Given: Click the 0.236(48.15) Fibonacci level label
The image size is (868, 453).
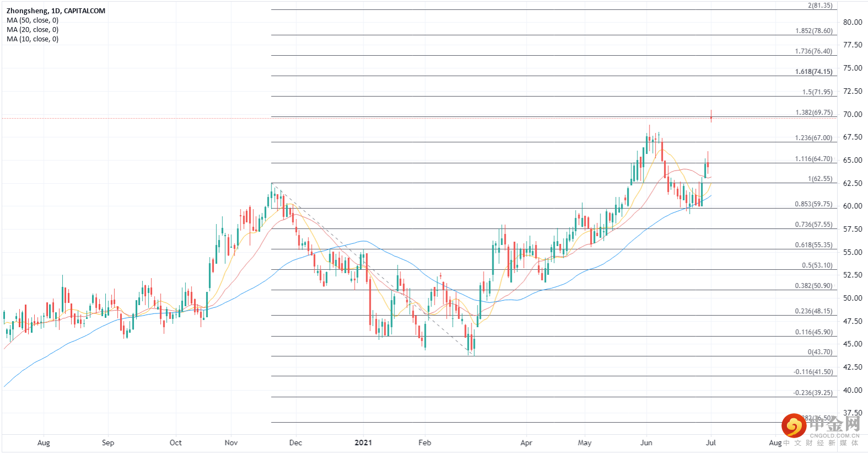Looking at the screenshot, I should [814, 311].
